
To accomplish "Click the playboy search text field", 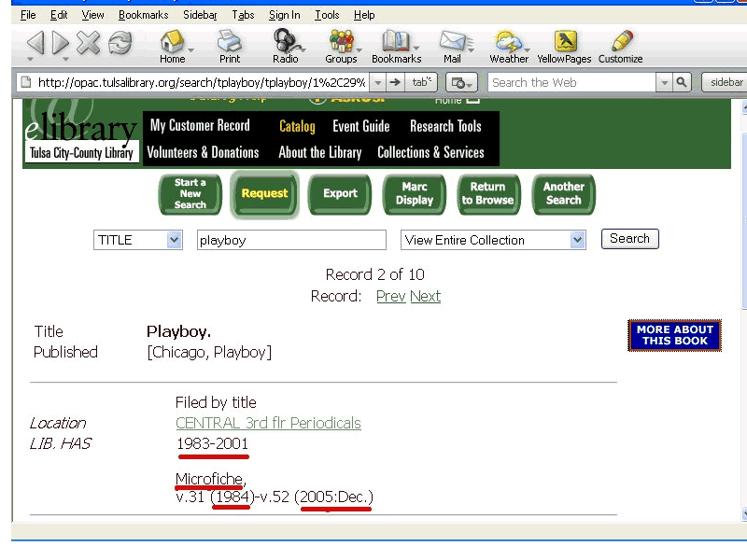I will (291, 240).
